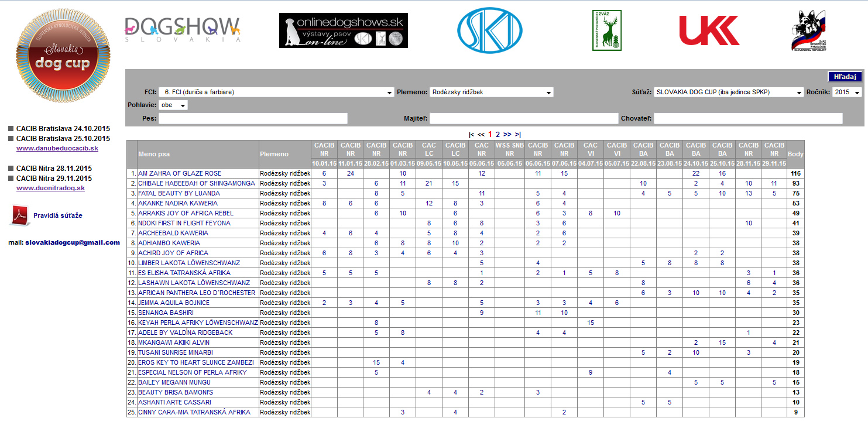Click CACIB Nitra 29.11.2015 sidebar text

pyautogui.click(x=54, y=179)
